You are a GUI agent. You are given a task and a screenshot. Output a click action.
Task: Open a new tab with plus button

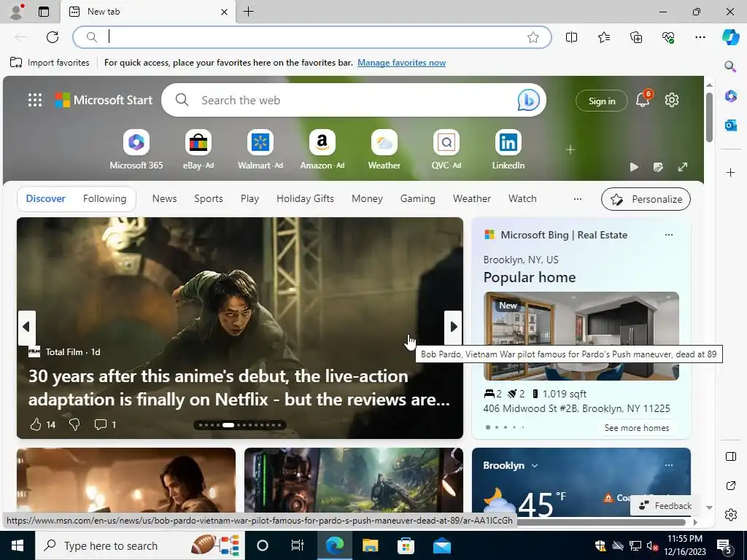(x=248, y=12)
